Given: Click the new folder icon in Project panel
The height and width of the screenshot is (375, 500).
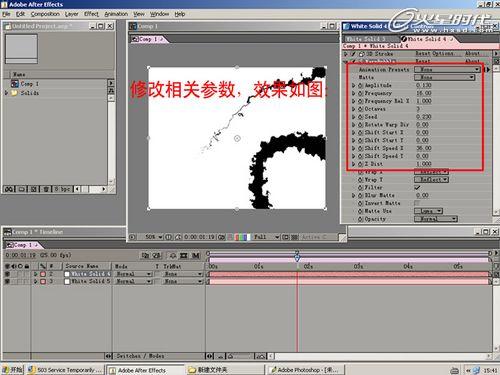Looking at the screenshot, I should 21,189.
